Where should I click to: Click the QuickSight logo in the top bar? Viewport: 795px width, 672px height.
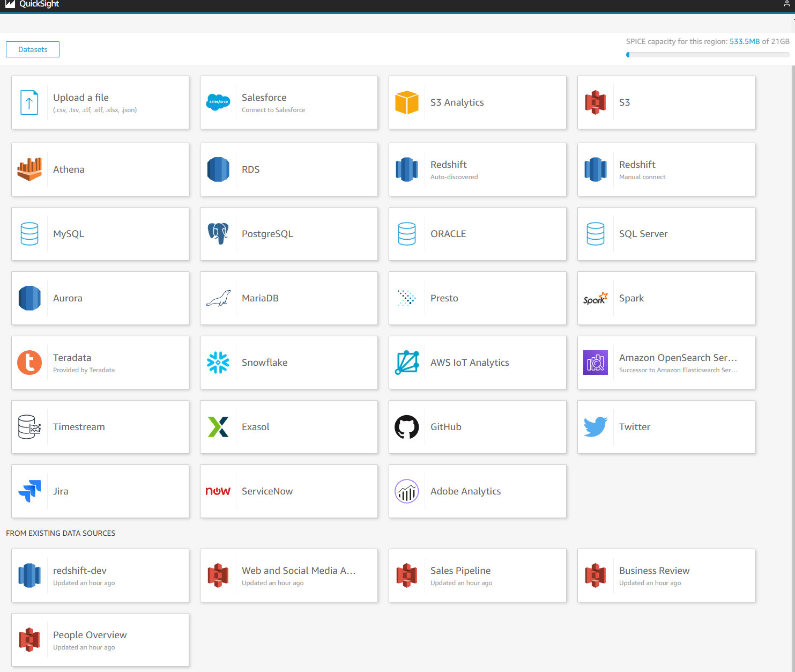pos(32,4)
